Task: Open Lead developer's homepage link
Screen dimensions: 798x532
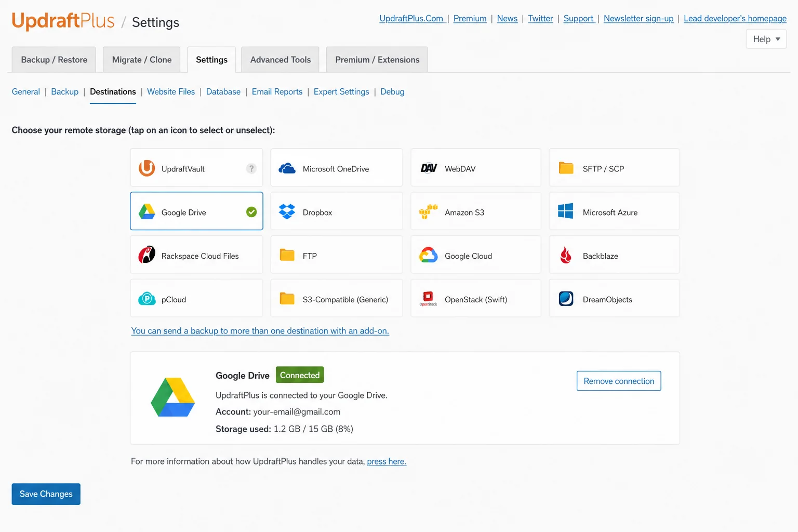Action: (x=735, y=19)
